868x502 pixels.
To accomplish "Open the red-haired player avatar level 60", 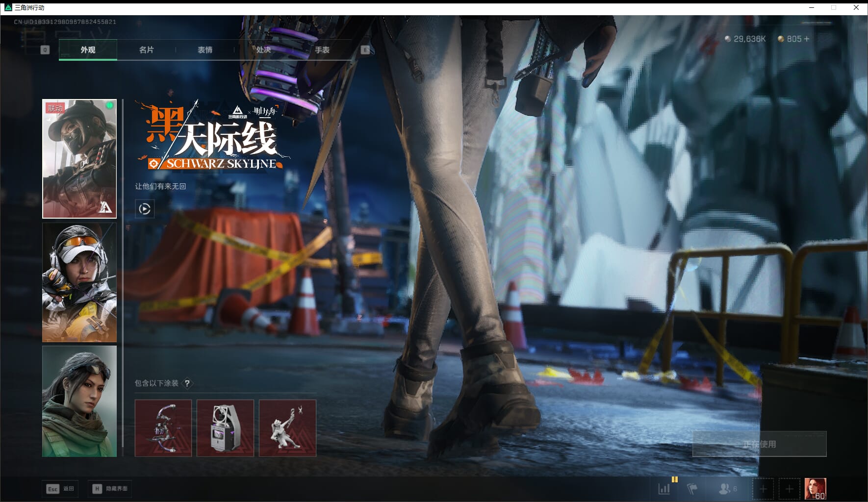I will click(x=816, y=489).
